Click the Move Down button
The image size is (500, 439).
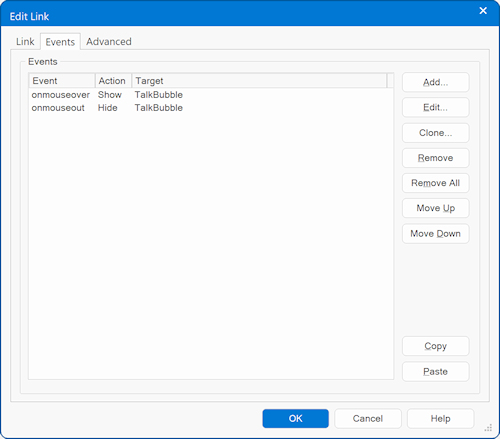tap(435, 234)
